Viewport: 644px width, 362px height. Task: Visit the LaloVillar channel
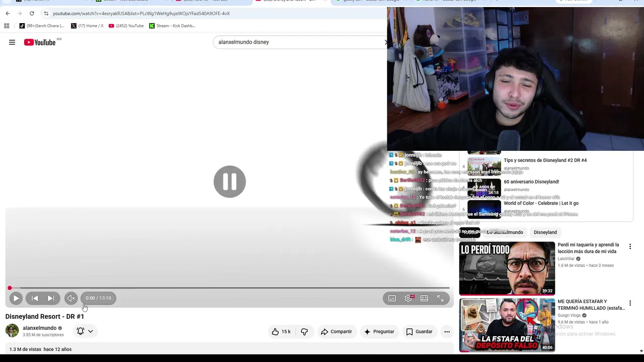coord(566,259)
